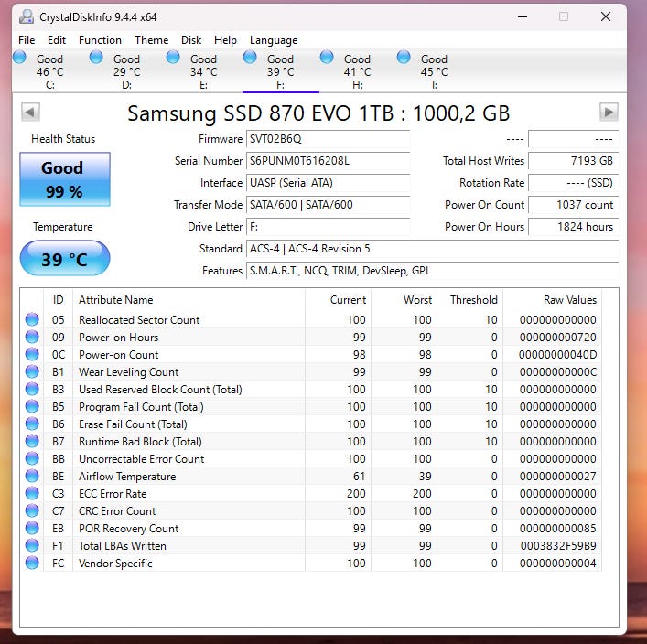This screenshot has width=647, height=644.
Task: Click Rotation Rate value ---- (SSD)
Action: (573, 183)
